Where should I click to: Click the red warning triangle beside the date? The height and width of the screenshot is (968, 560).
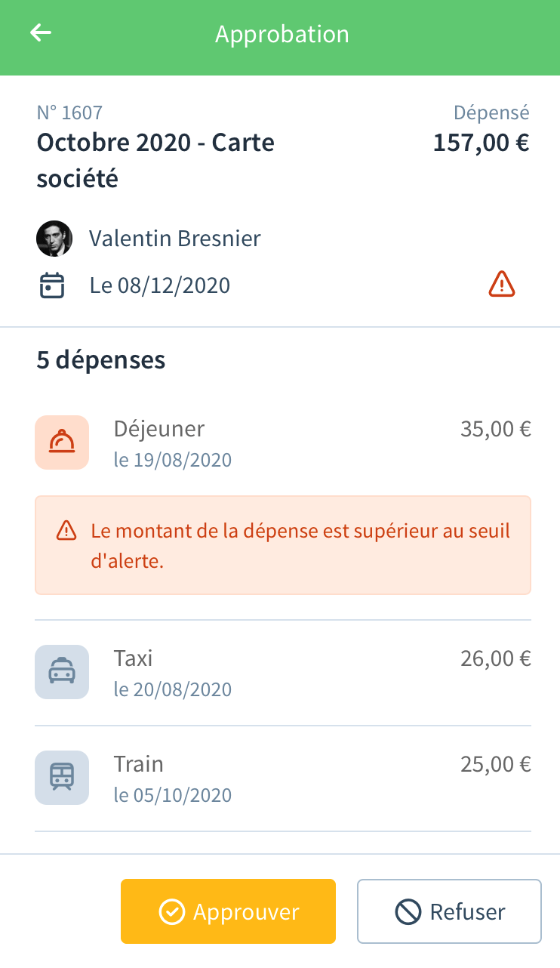[x=502, y=285]
